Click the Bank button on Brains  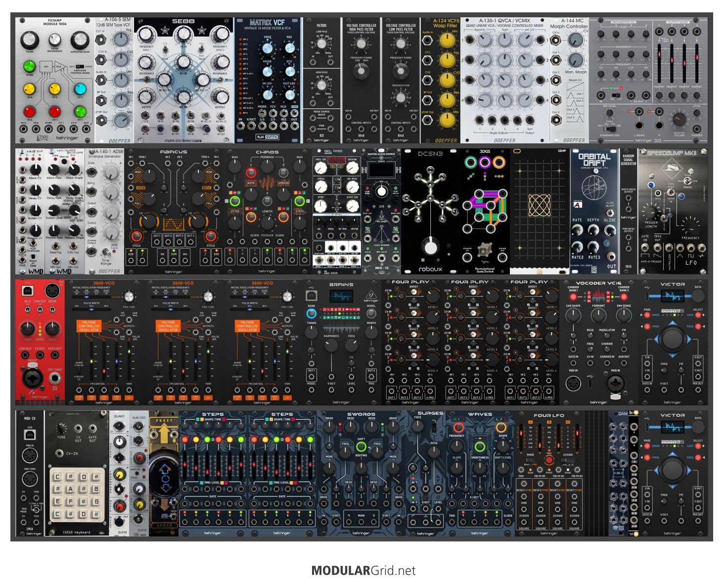pos(311,313)
